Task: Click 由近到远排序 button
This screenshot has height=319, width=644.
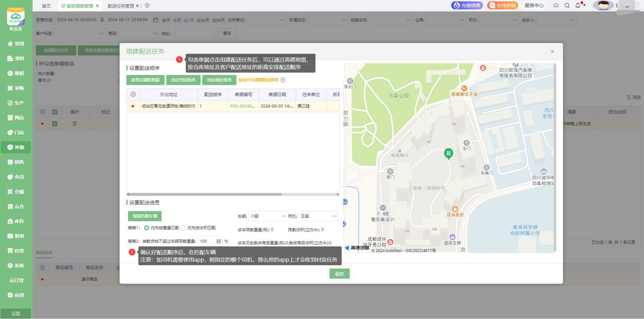Action: 183,80
